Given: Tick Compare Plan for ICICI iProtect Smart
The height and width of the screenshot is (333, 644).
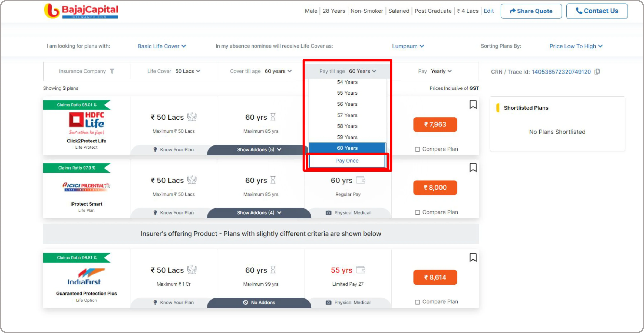Looking at the screenshot, I should [x=417, y=212].
